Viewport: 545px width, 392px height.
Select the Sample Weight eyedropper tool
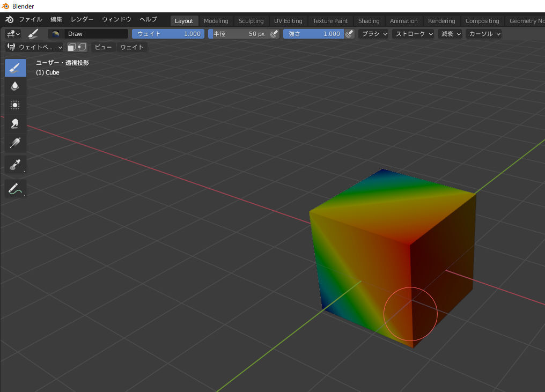(16, 165)
